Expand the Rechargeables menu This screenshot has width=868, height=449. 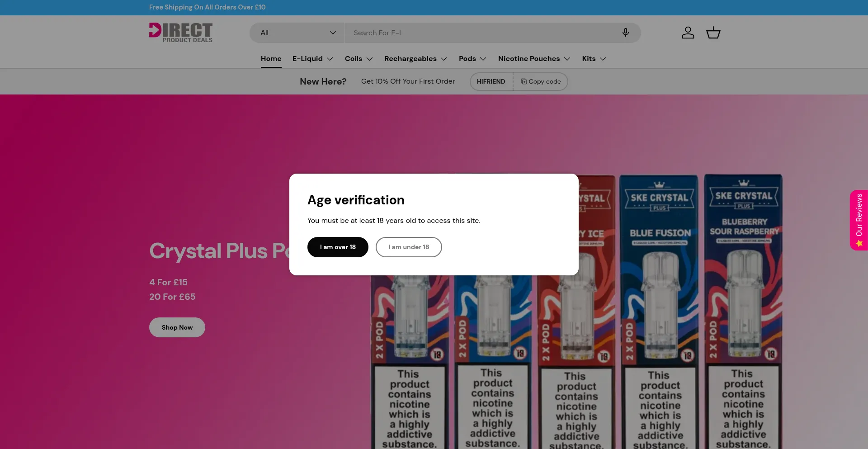pos(415,59)
